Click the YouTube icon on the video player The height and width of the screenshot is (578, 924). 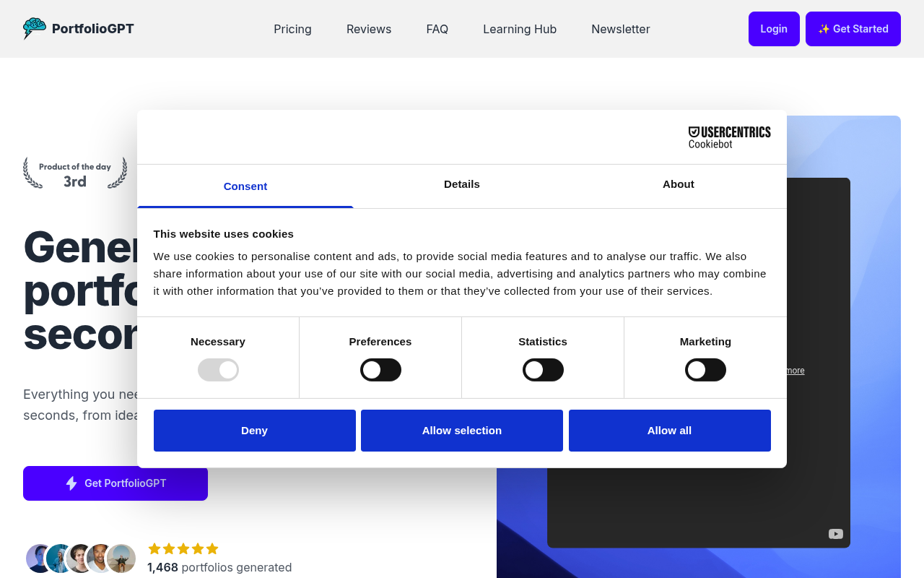point(836,533)
